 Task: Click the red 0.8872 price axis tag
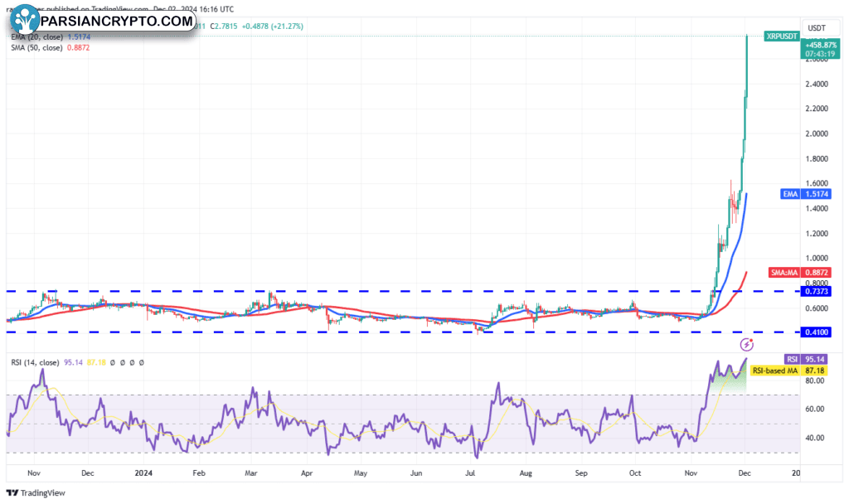816,272
